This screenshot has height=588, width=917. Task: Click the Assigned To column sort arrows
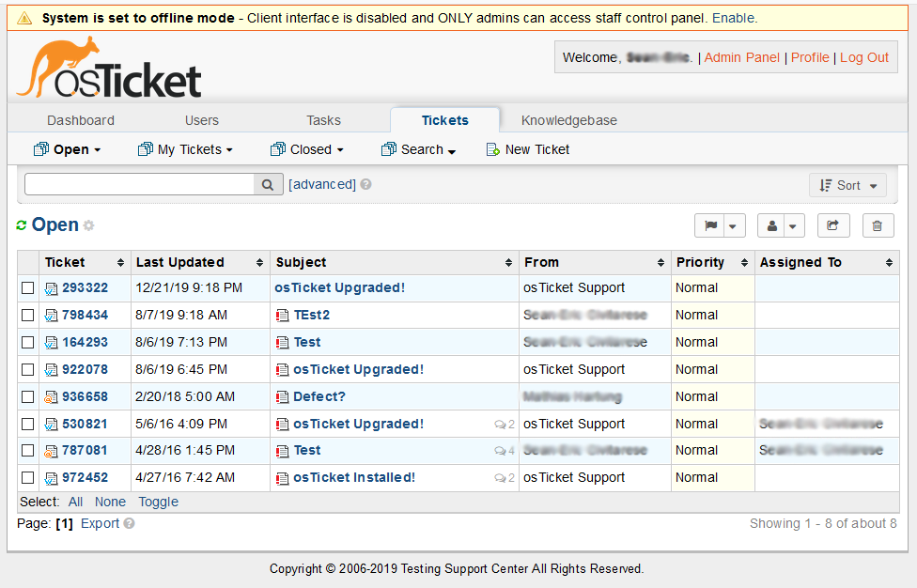pos(889,263)
